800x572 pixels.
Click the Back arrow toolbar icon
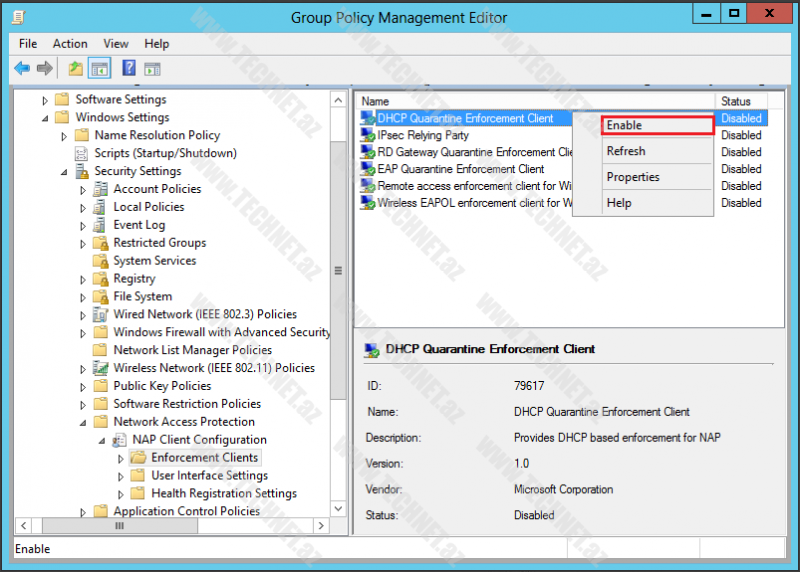pos(22,68)
